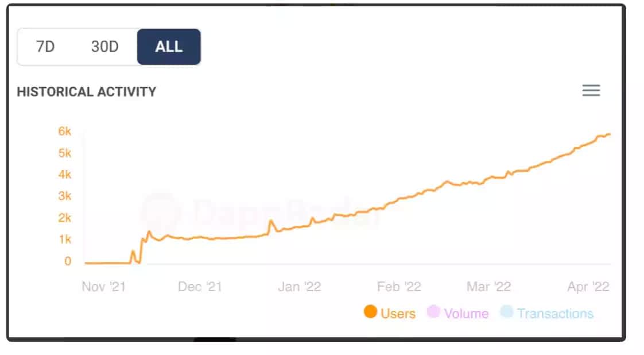
Task: Open the chart hamburger menu icon
Action: 591,90
